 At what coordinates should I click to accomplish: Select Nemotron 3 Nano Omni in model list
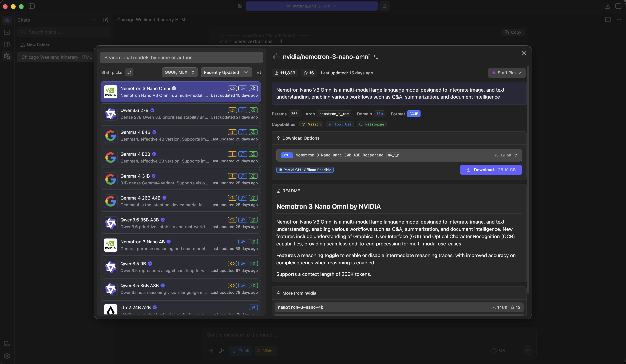click(181, 92)
